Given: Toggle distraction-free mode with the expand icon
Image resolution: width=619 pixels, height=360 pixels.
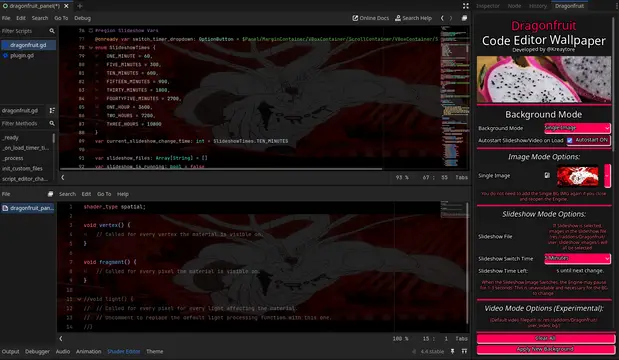Looking at the screenshot, I should click(466, 6).
